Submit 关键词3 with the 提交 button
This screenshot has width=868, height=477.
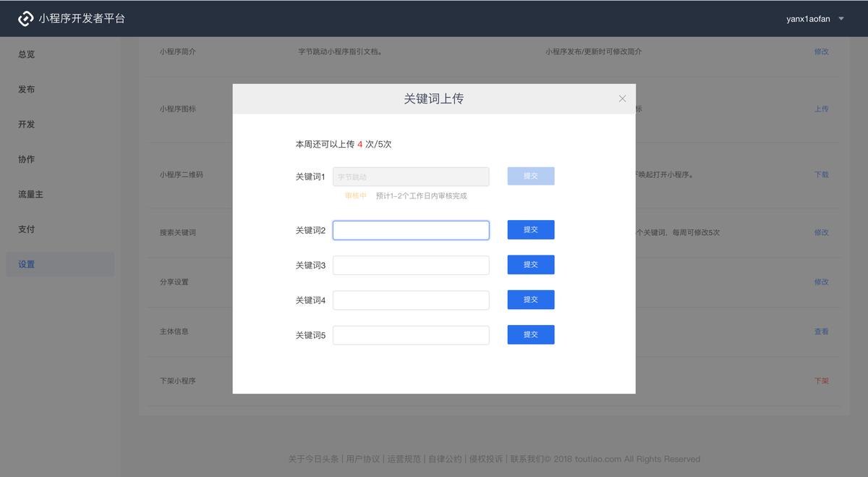click(x=531, y=264)
